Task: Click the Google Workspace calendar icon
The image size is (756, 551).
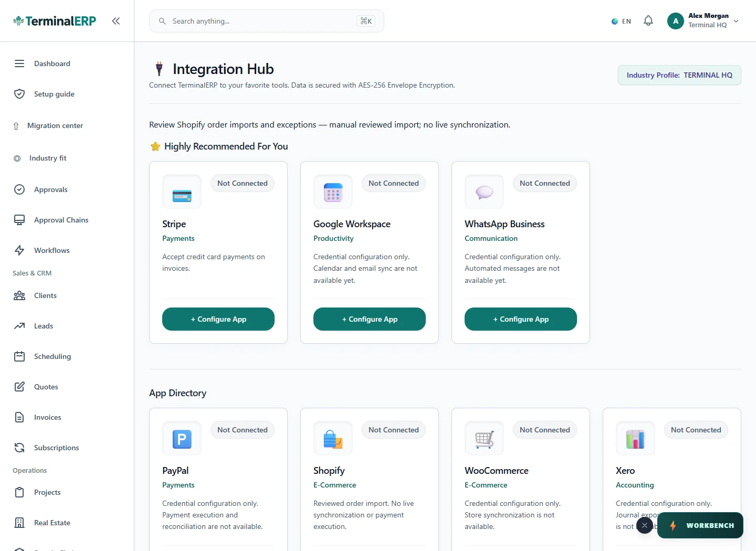Action: click(x=333, y=192)
